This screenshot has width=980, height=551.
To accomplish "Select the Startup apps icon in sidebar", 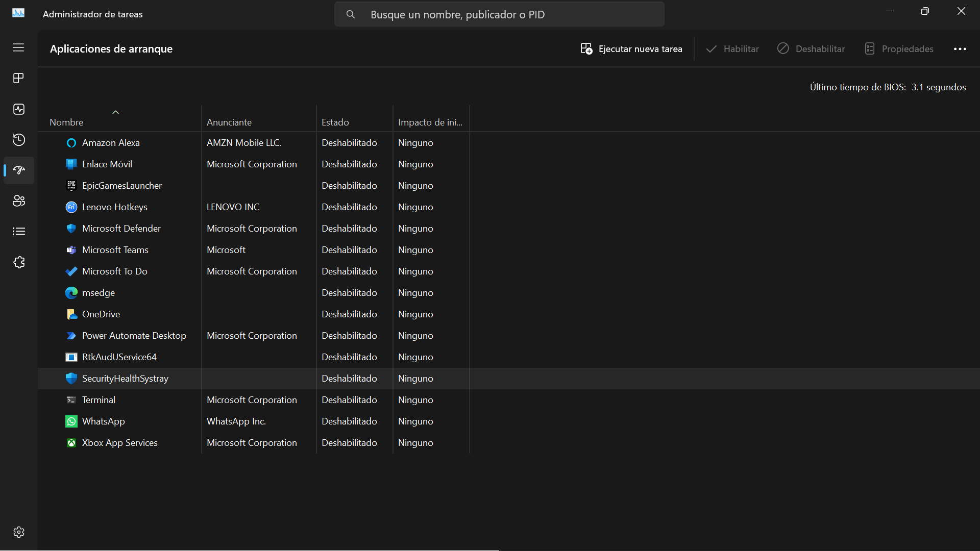I will pos(19,170).
